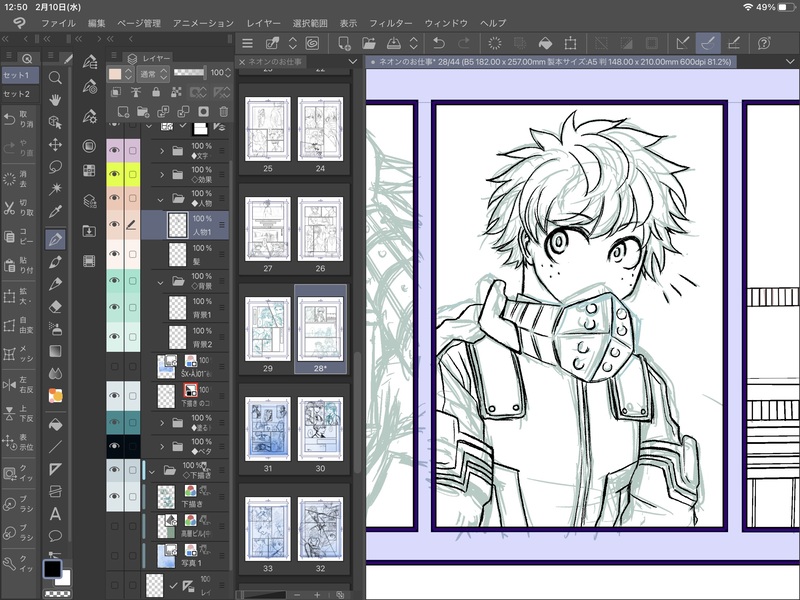Click the 貼り付け paste quick access button

pyautogui.click(x=19, y=265)
